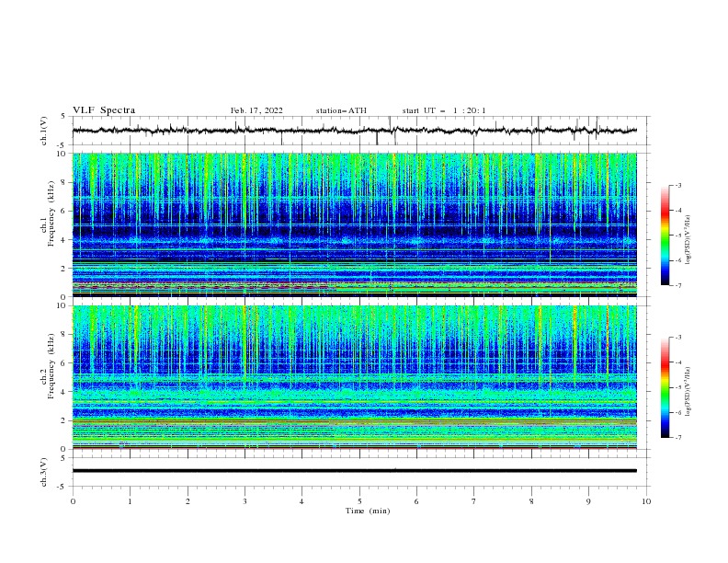
Task: Click the ch.2 colorbar "log(PSD)(V²/Hz)" label
Action: pyautogui.click(x=688, y=392)
